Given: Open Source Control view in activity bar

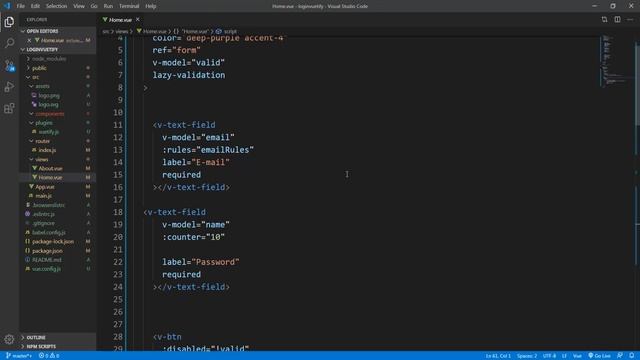Looking at the screenshot, I should pos(9,65).
